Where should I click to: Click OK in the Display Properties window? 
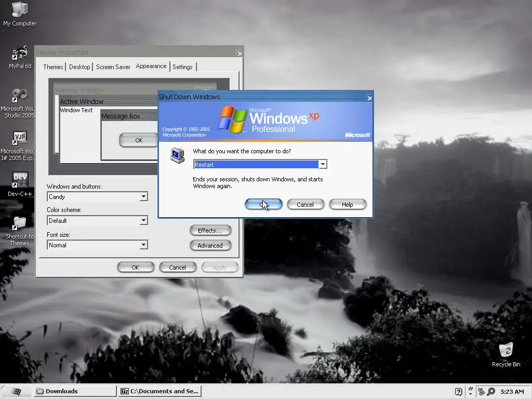pos(136,268)
